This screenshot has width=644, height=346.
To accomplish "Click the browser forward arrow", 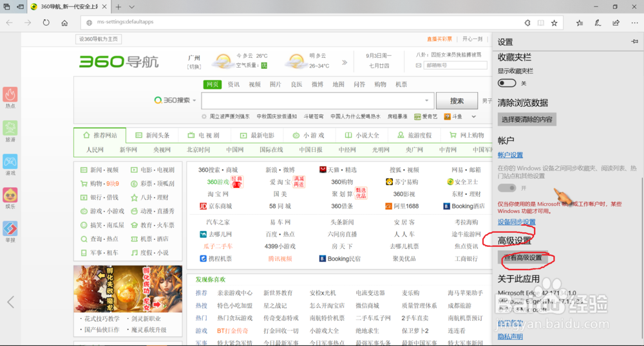I will coord(28,23).
